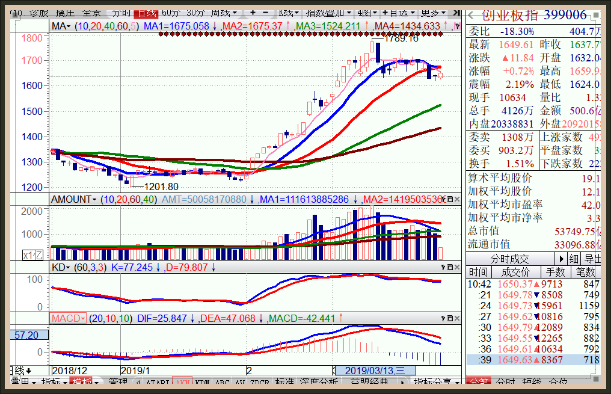Switch to the 30分 period
Image resolution: width=611 pixels, height=394 pixels.
(x=196, y=14)
